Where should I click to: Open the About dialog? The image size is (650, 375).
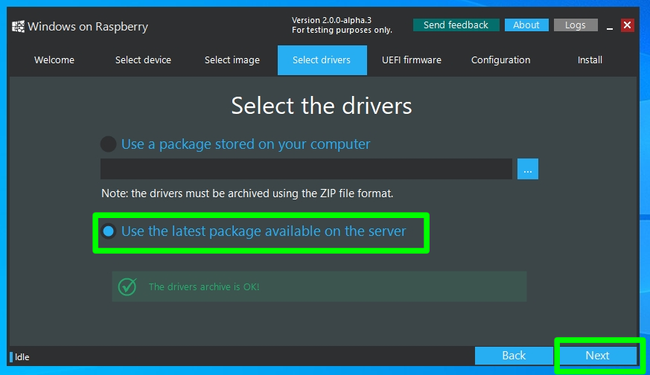526,25
